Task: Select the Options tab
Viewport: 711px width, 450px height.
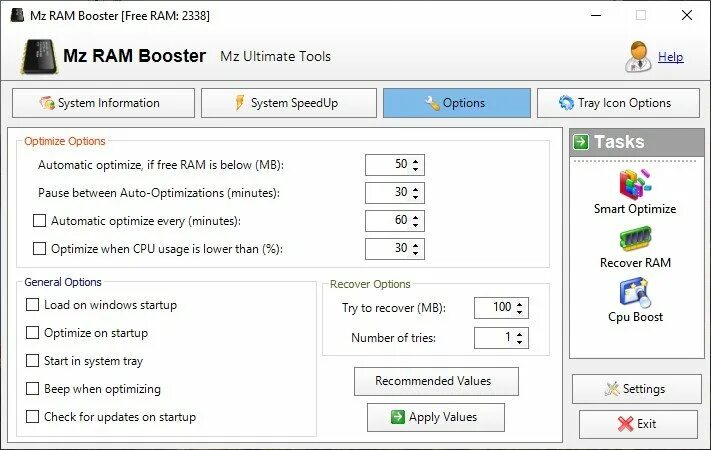Action: click(x=457, y=103)
